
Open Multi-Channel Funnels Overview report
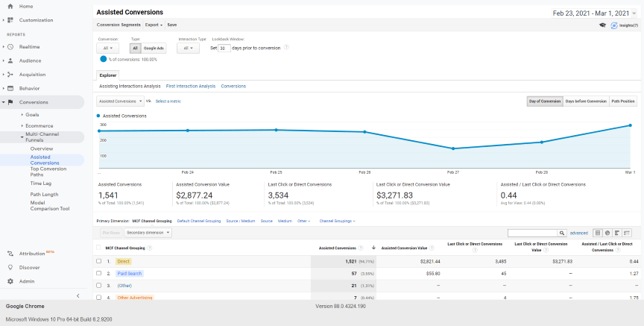[x=42, y=148]
